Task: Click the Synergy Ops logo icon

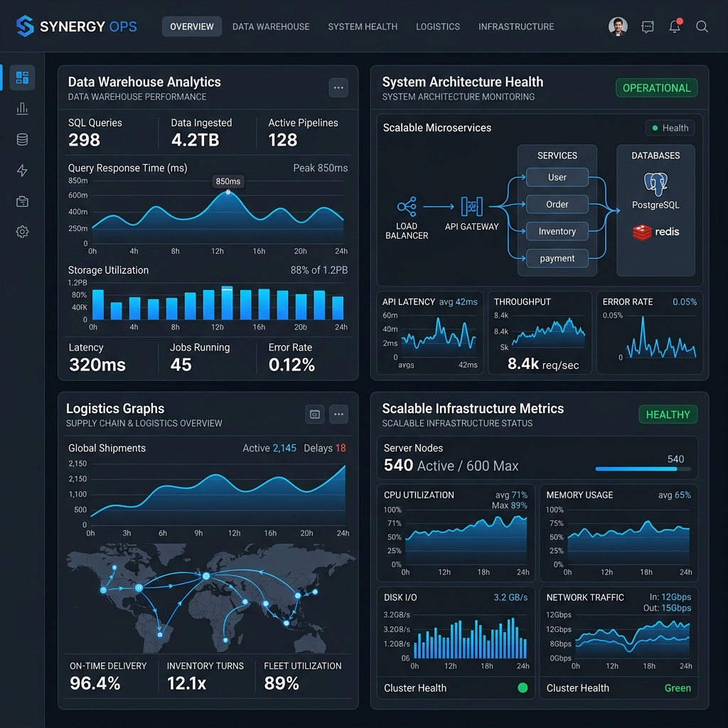Action: (25, 26)
